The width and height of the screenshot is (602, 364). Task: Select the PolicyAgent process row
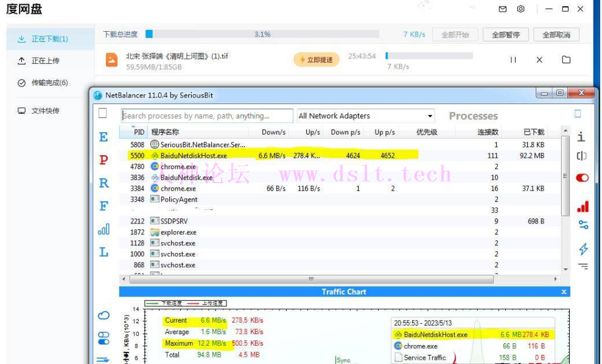[340, 199]
